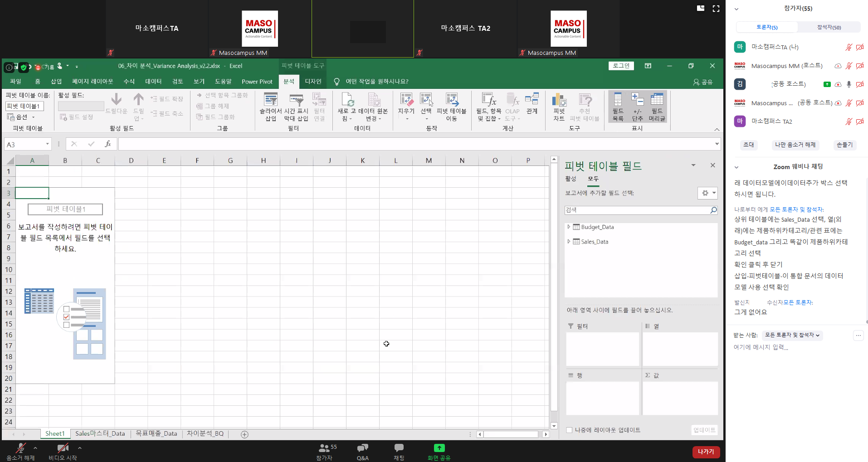
Task: Click the Insert Timeline icon
Action: click(x=296, y=100)
